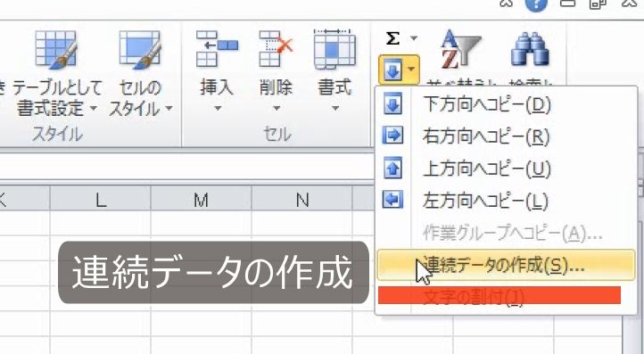Open the Cell Styles gallery icon

140,50
